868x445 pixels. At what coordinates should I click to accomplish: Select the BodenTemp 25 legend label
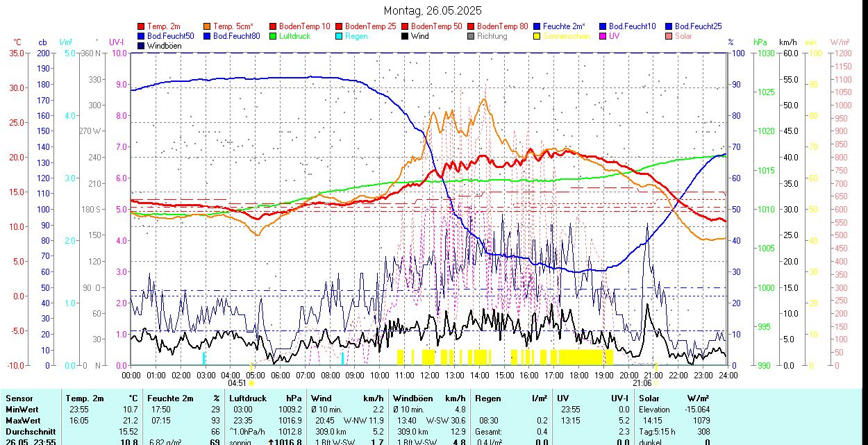(x=370, y=26)
